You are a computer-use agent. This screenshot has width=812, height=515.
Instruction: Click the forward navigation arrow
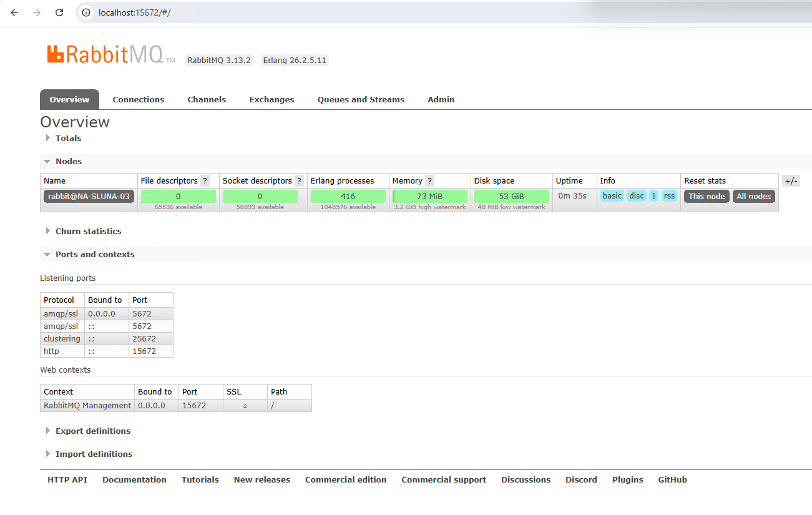37,12
